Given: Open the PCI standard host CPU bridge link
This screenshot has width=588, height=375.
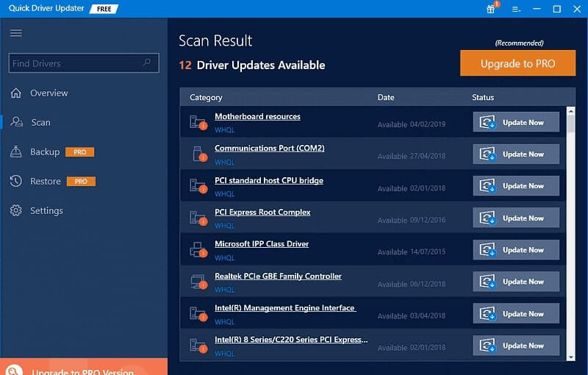Looking at the screenshot, I should (x=269, y=180).
